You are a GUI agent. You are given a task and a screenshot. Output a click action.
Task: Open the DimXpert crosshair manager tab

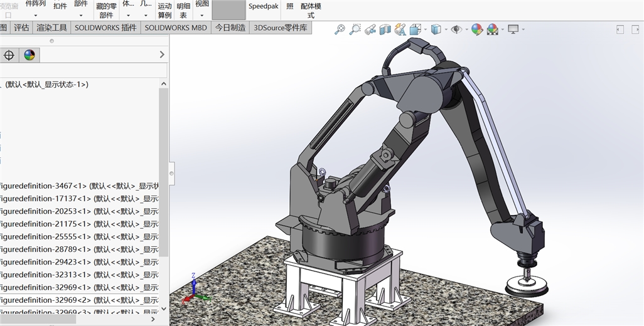pos(9,55)
